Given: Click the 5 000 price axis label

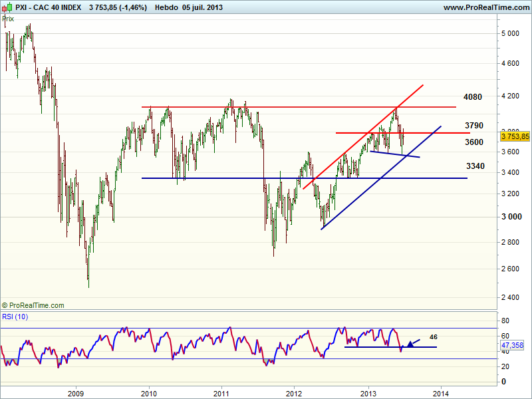Looking at the screenshot, I should click(x=511, y=33).
